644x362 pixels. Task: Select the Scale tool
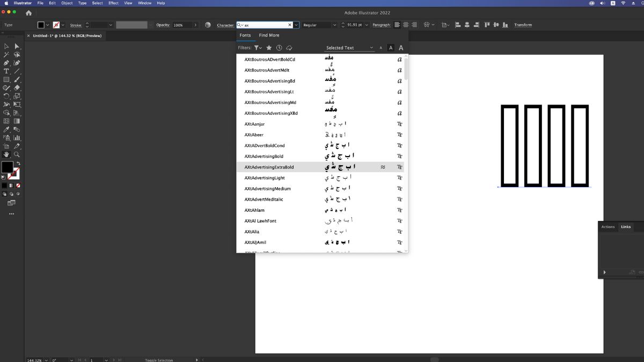click(x=17, y=96)
